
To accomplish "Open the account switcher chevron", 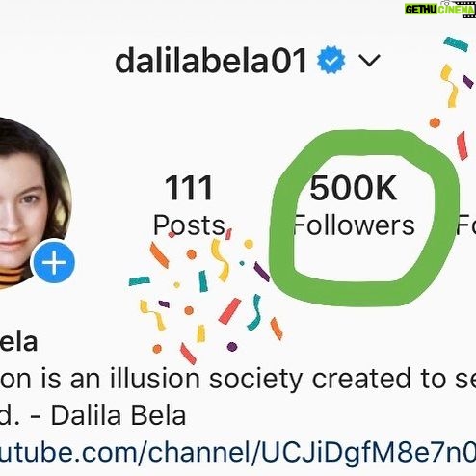I will pyautogui.click(x=369, y=60).
